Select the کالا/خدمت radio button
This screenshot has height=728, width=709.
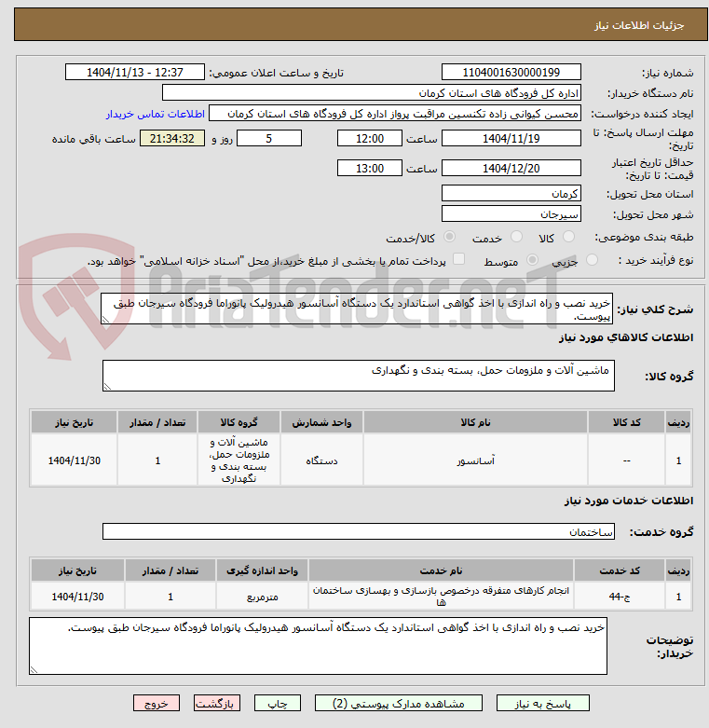coord(449,237)
